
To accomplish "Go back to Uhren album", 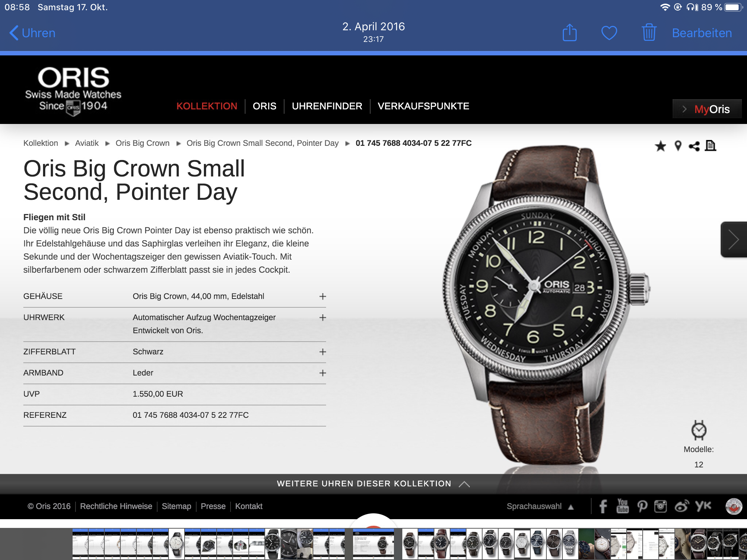I will pos(32,33).
